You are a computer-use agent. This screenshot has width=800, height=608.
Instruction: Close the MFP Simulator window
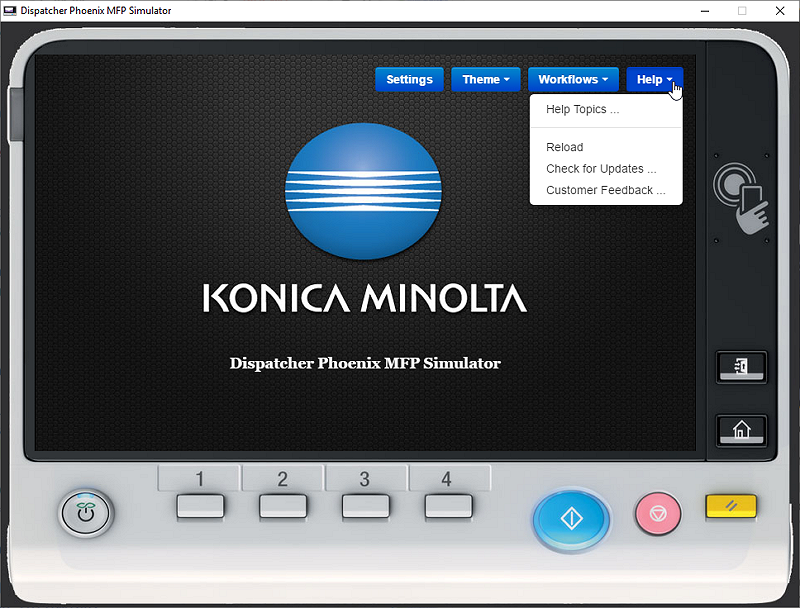click(780, 11)
